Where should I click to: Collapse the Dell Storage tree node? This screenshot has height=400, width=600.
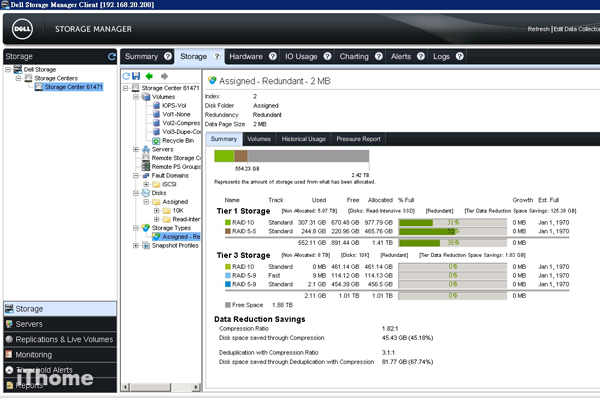coord(8,69)
